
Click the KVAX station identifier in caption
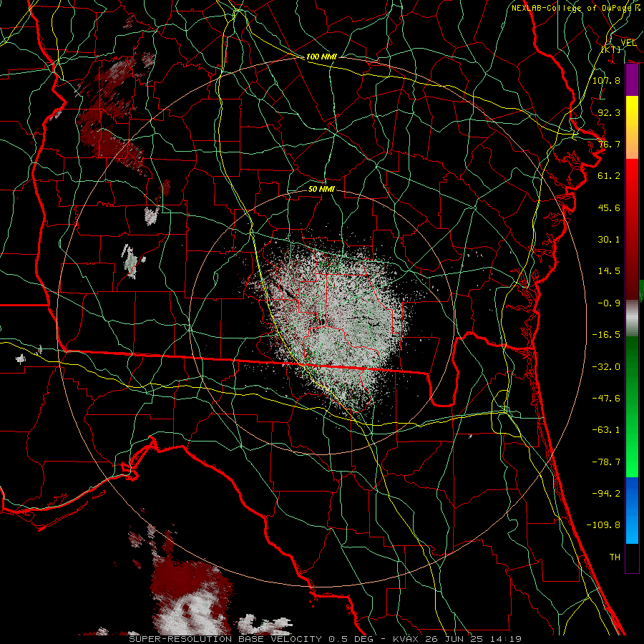click(x=406, y=639)
